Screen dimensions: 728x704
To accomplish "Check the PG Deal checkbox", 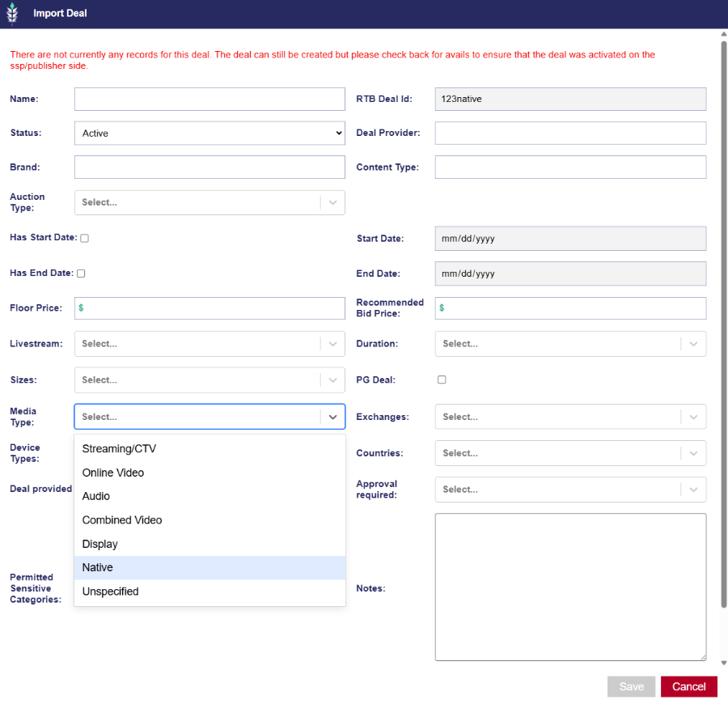I will tap(442, 380).
